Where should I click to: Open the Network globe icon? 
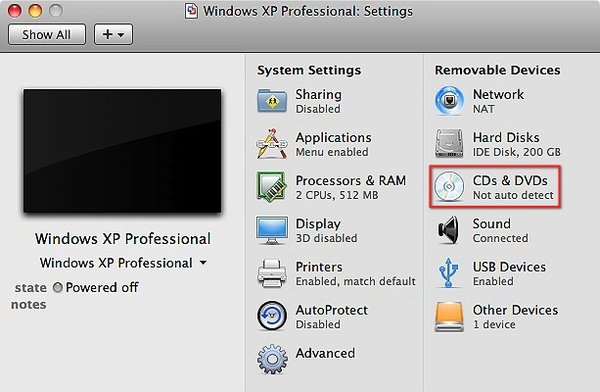449,101
